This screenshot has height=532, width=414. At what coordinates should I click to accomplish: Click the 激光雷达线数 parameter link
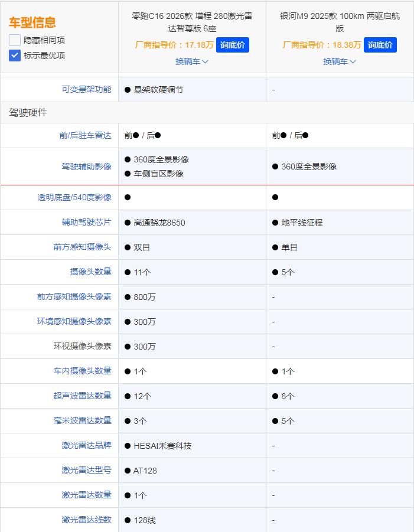click(x=86, y=520)
